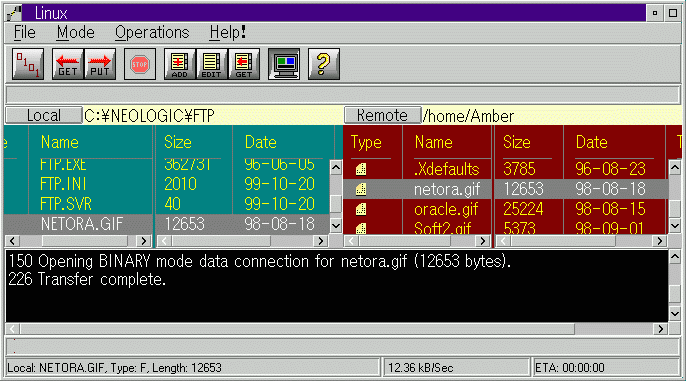
Task: Select local file NETORA.GIF
Action: click(82, 224)
